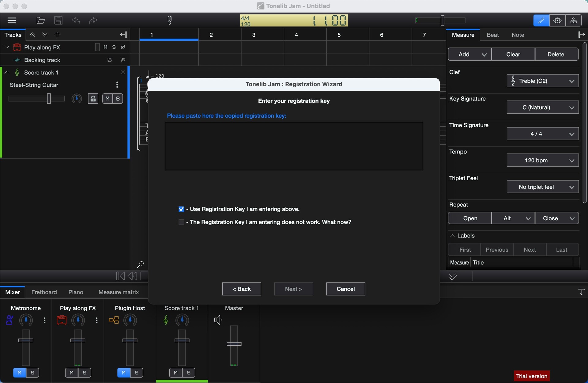This screenshot has height=383, width=588.
Task: Collapse the Tracks panel arrow icon
Action: [x=123, y=35]
